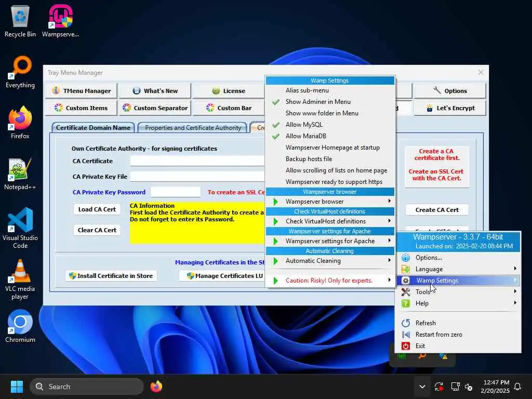Viewport: 532px width, 399px height.
Task: Choose Restart from zero menu entry
Action: click(x=459, y=335)
